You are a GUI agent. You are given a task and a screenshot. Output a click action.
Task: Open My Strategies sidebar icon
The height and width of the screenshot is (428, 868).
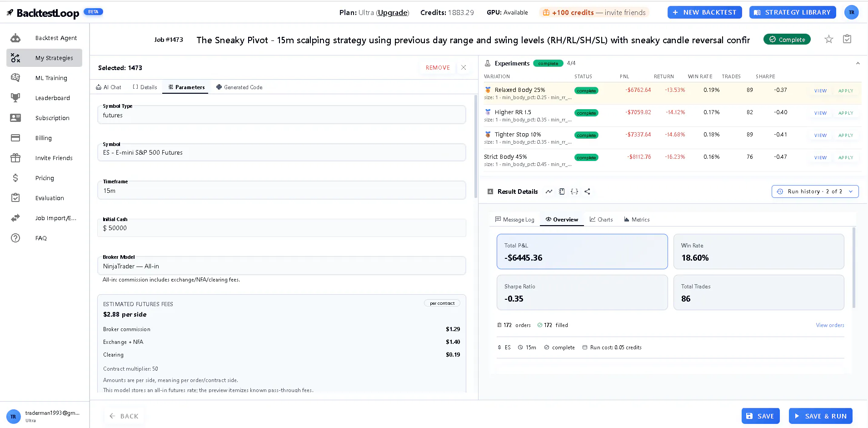[x=15, y=58]
